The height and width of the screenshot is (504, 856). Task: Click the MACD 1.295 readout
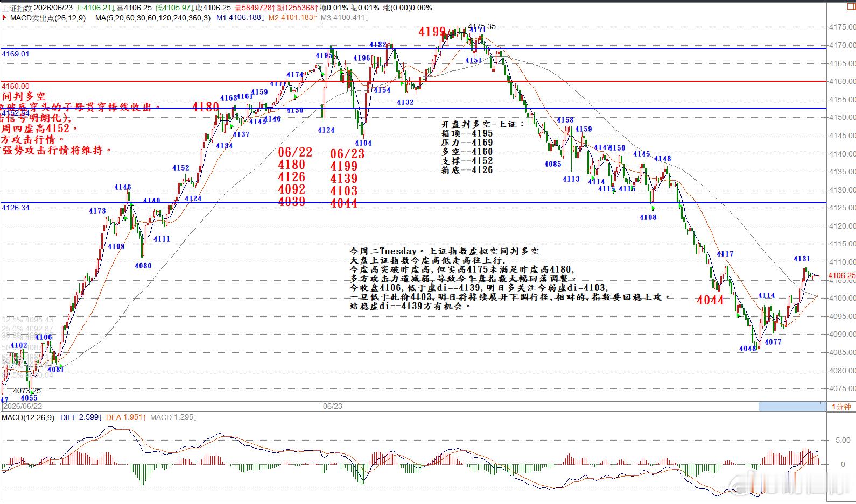pyautogui.click(x=173, y=417)
